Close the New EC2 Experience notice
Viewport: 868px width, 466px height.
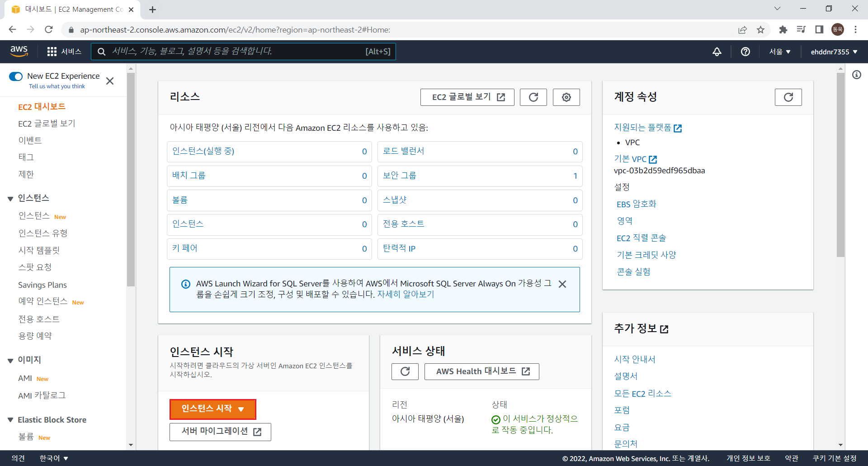pos(110,81)
